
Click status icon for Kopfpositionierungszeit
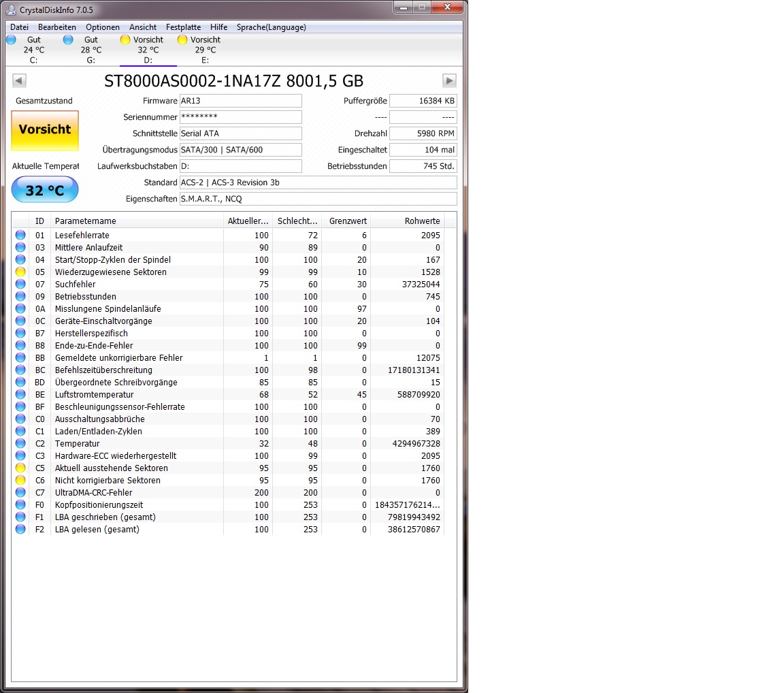[20, 504]
